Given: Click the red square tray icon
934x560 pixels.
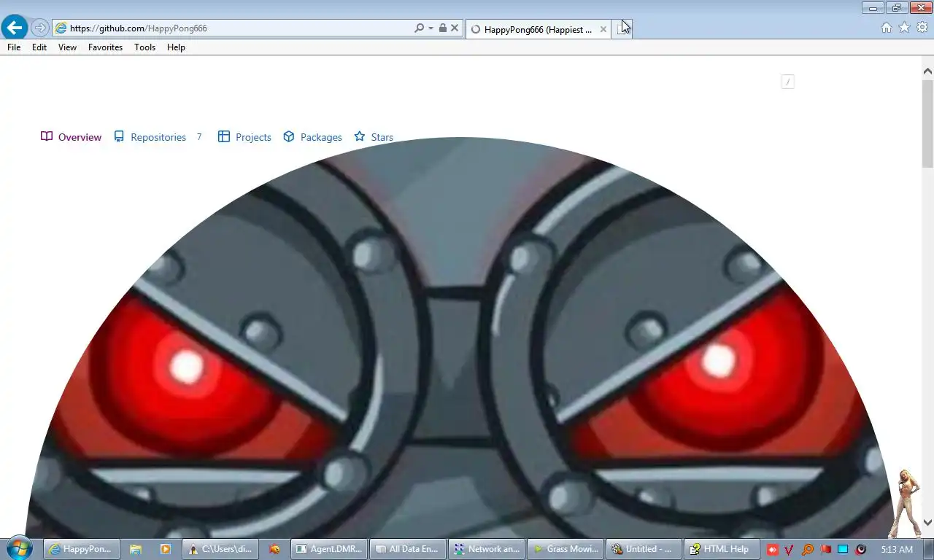Looking at the screenshot, I should (x=773, y=549).
